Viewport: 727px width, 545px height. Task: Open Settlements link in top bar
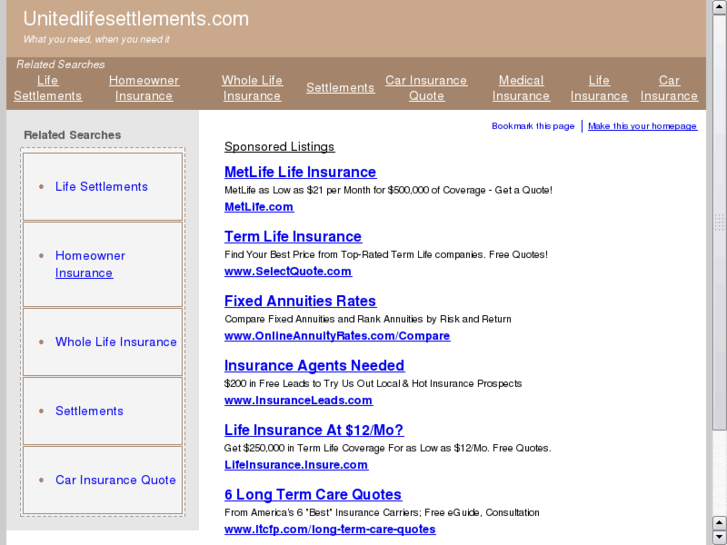pos(340,88)
